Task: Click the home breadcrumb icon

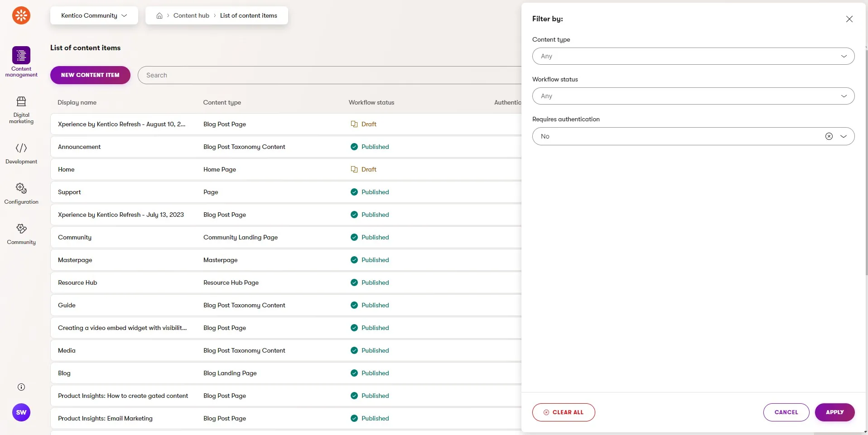Action: (159, 15)
